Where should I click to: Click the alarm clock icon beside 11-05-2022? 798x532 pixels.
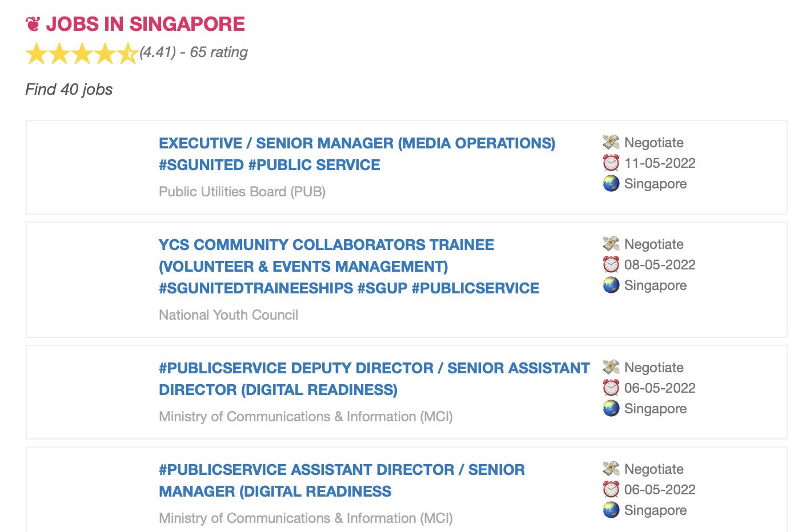tap(611, 163)
